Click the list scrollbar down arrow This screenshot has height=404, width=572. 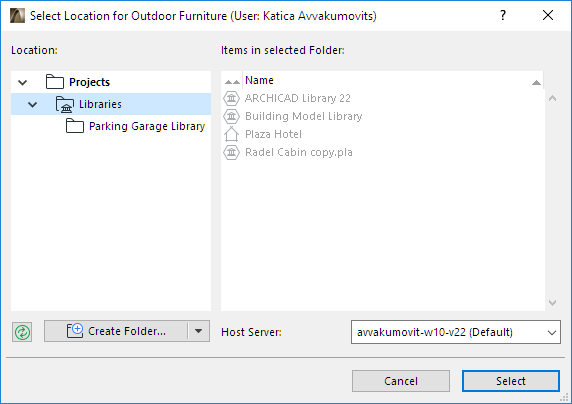tap(552, 303)
